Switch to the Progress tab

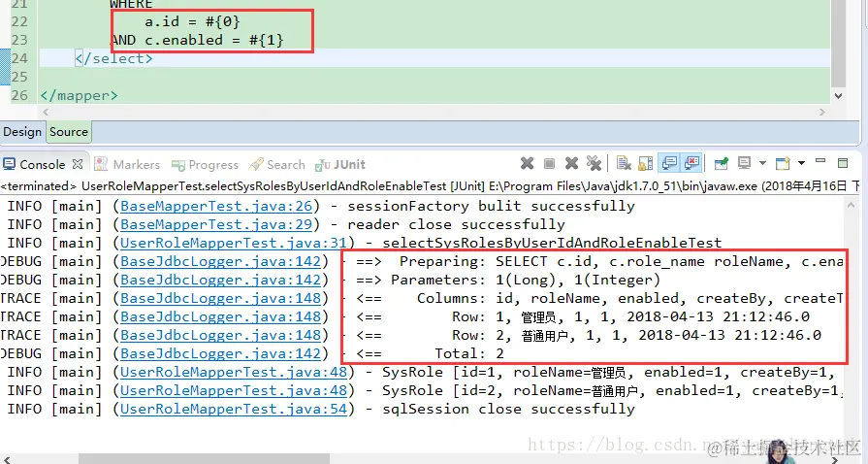[205, 165]
